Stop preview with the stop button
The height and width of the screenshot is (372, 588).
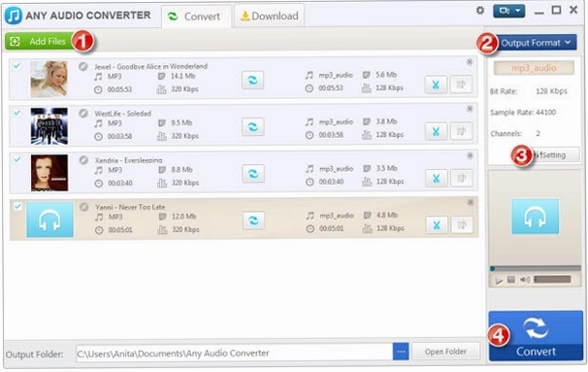[511, 280]
